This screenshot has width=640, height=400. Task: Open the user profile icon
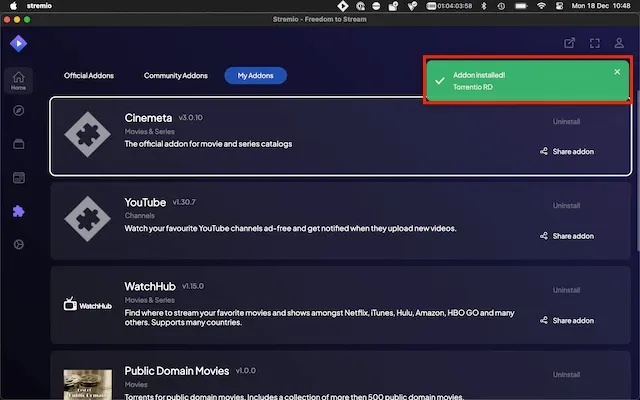point(619,43)
